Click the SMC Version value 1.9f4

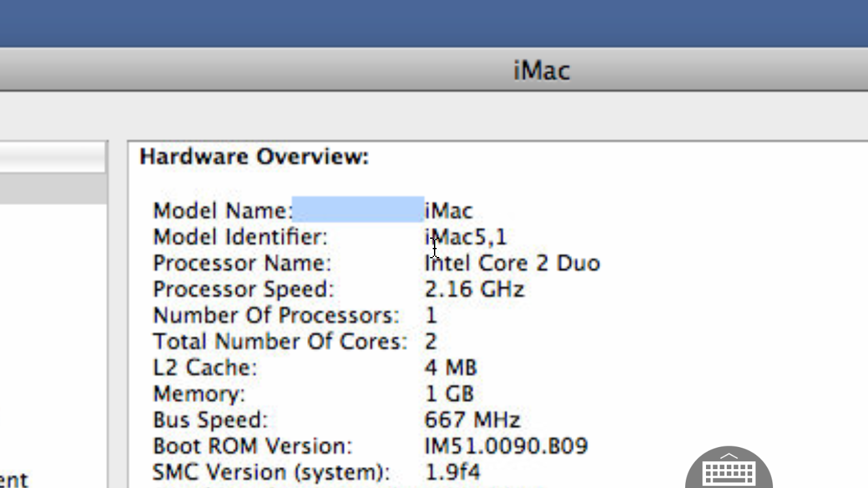click(x=452, y=472)
